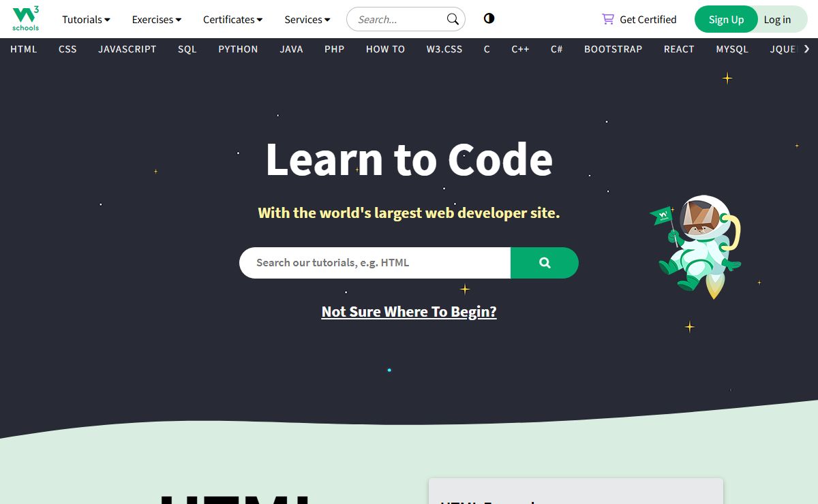
Task: Click the Sign Up button
Action: [x=725, y=19]
